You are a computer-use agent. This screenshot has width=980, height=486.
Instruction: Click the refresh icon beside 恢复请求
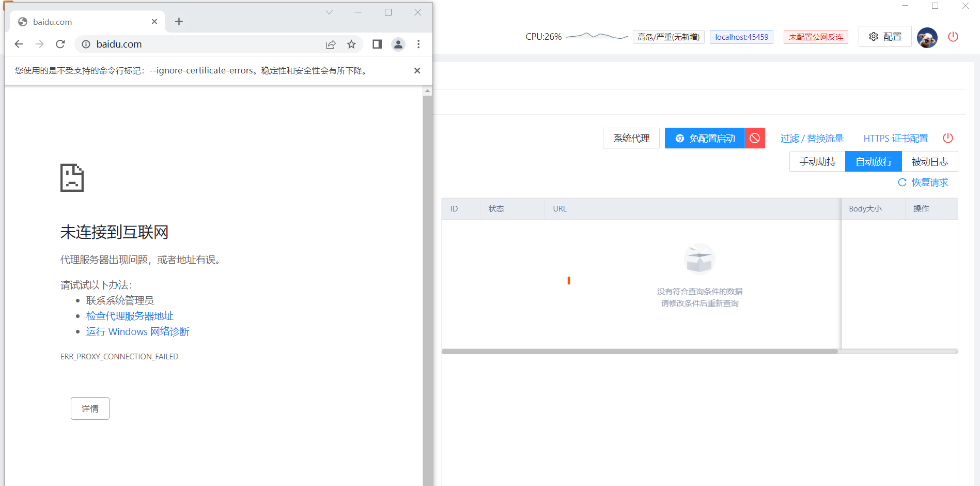(x=902, y=183)
